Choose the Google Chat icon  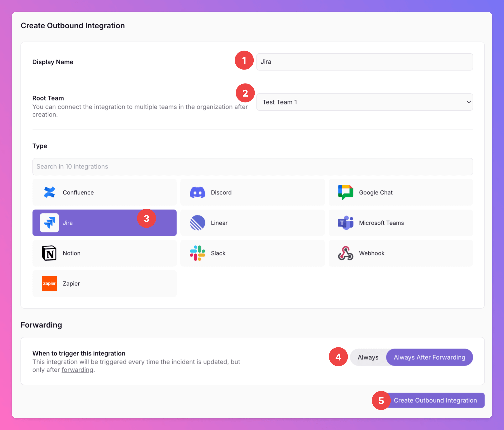[x=345, y=192]
